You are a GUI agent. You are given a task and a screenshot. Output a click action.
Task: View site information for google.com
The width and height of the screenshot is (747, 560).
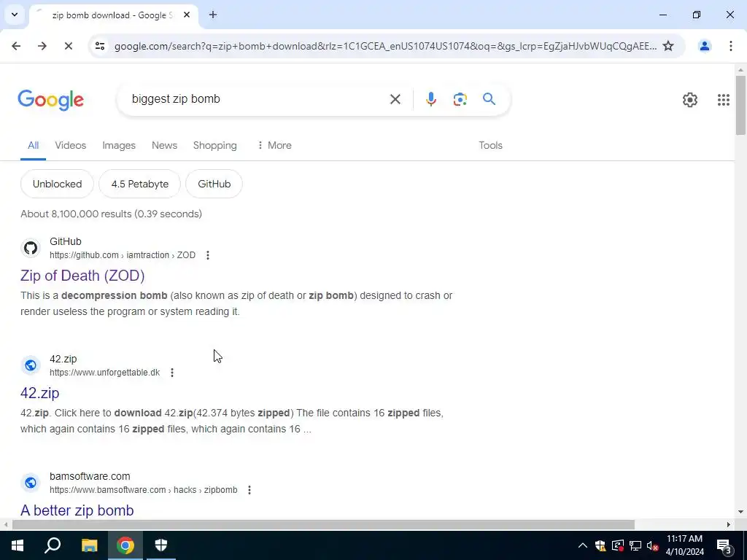tap(99, 46)
